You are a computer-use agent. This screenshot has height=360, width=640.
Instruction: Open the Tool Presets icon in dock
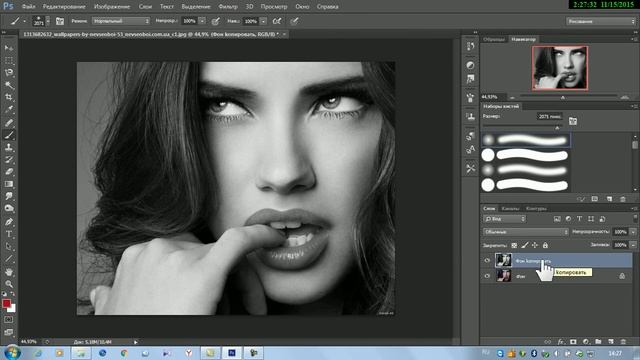470,168
